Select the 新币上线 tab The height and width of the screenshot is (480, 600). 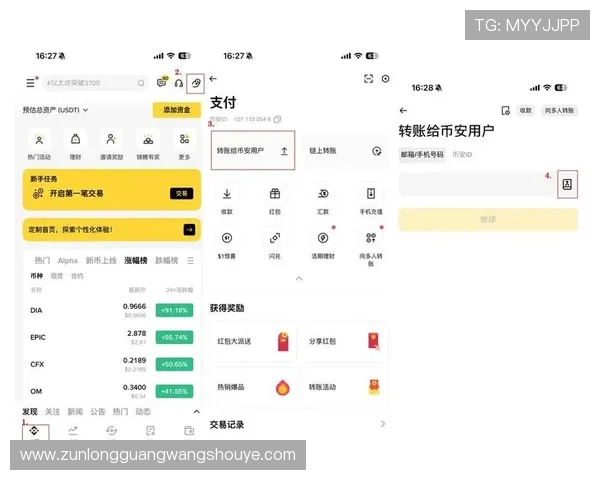[101, 261]
